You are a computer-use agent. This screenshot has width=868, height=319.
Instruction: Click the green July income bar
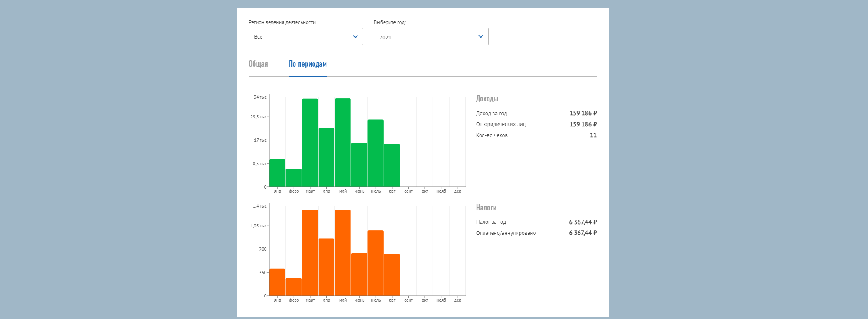[x=375, y=153]
